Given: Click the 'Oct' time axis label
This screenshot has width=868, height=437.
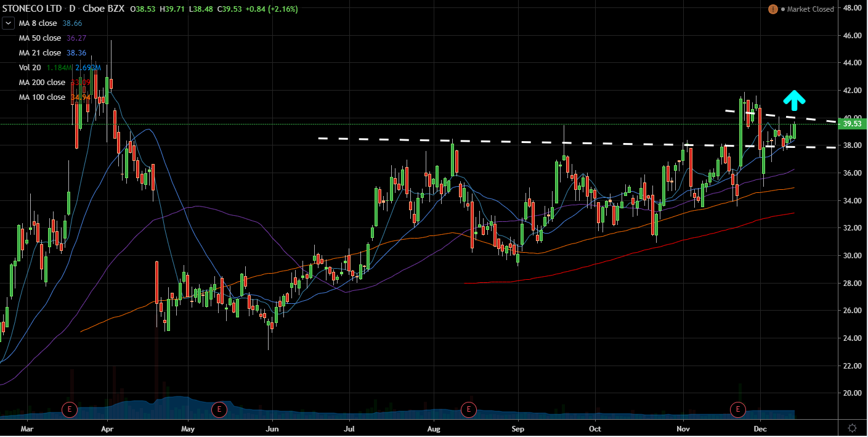Looking at the screenshot, I should [x=595, y=428].
